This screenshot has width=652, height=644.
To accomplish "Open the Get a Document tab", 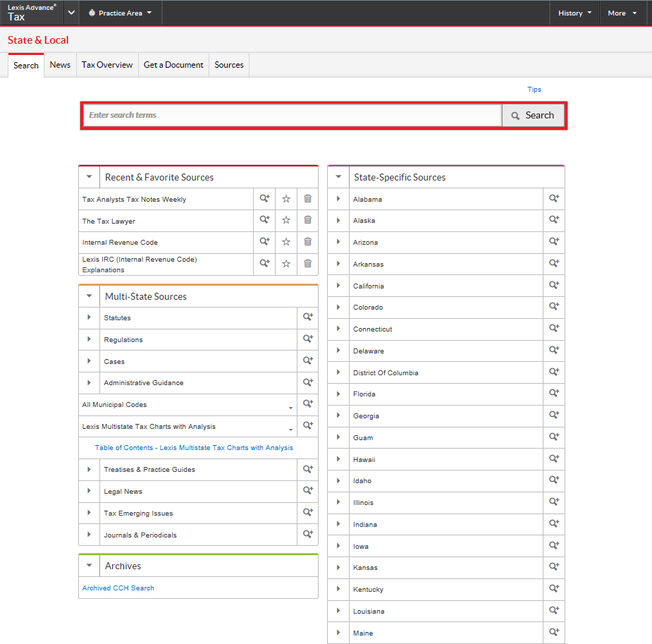I will (173, 65).
